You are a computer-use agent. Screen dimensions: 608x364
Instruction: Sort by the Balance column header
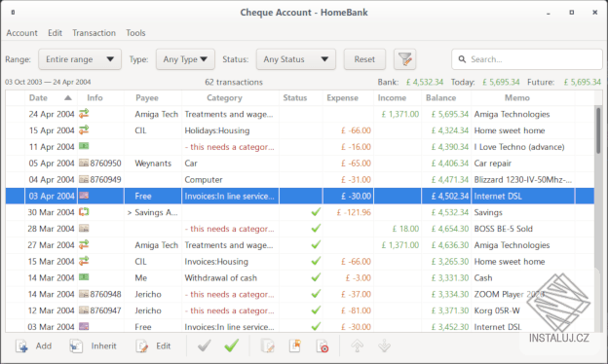446,98
